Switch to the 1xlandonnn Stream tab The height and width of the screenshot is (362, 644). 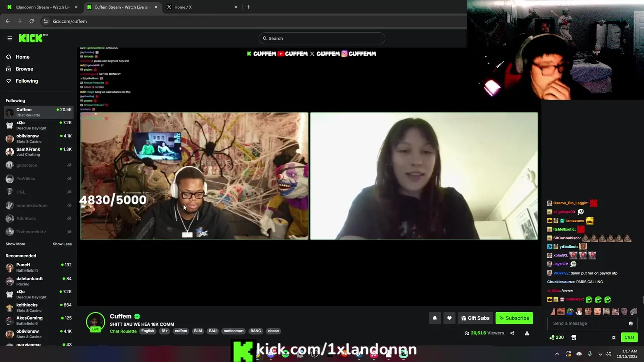[42, 7]
